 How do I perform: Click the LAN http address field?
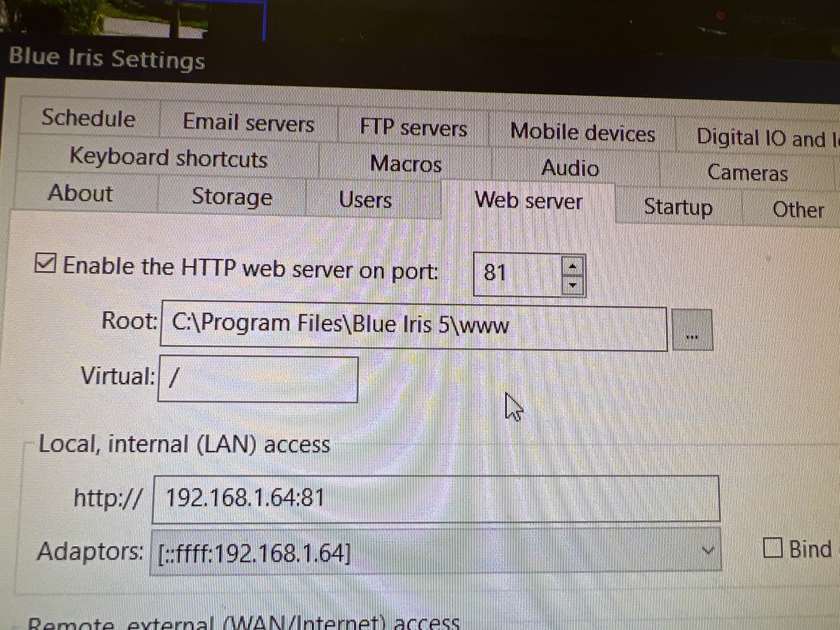436,498
